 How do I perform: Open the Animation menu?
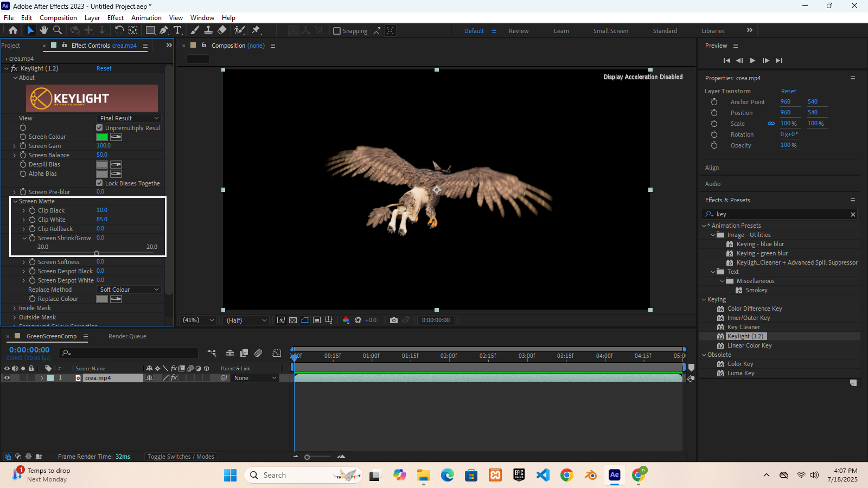point(146,18)
